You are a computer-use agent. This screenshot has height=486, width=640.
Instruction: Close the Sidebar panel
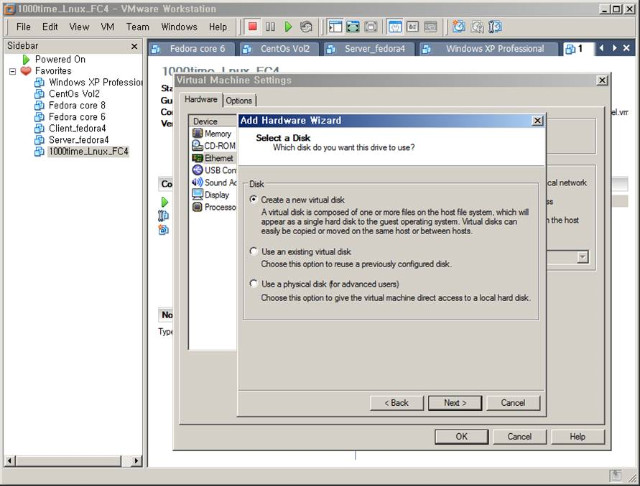(x=134, y=47)
